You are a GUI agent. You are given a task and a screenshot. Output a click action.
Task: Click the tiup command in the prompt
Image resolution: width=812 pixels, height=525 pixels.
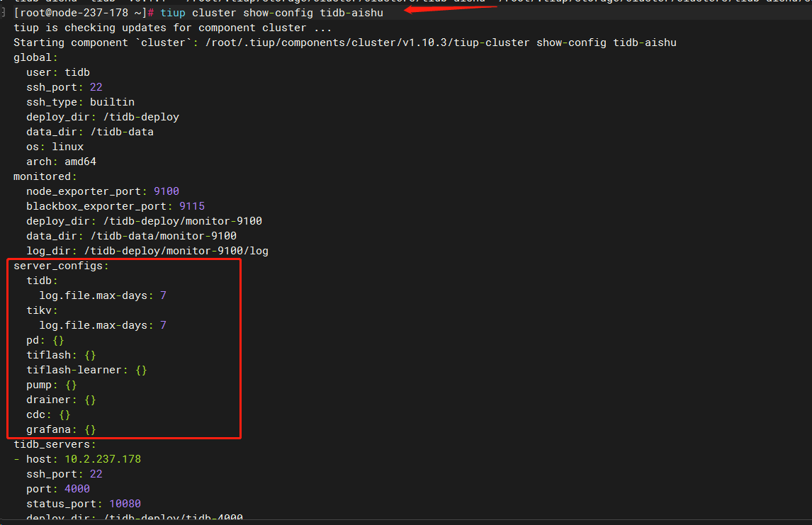[172, 13]
